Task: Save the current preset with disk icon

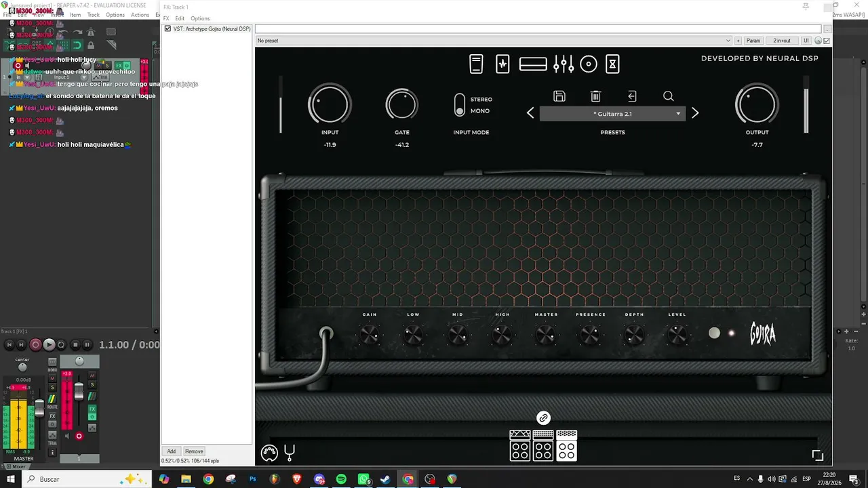Action: point(559,96)
